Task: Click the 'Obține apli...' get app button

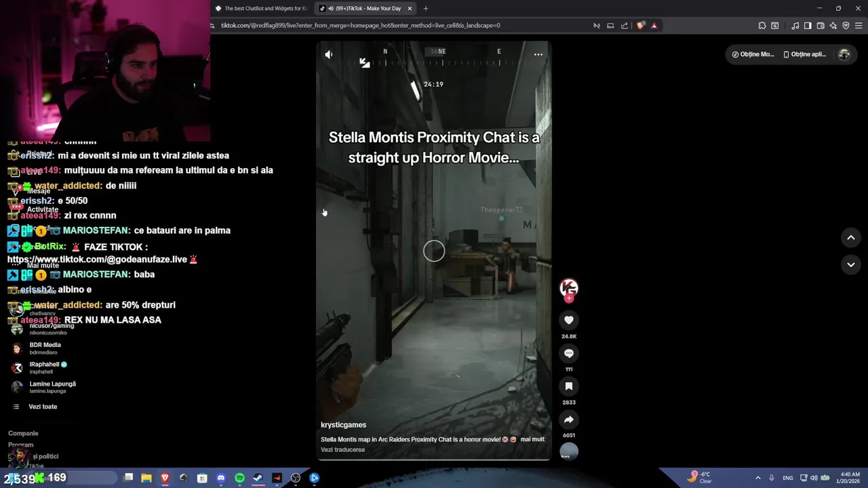Action: coord(804,54)
